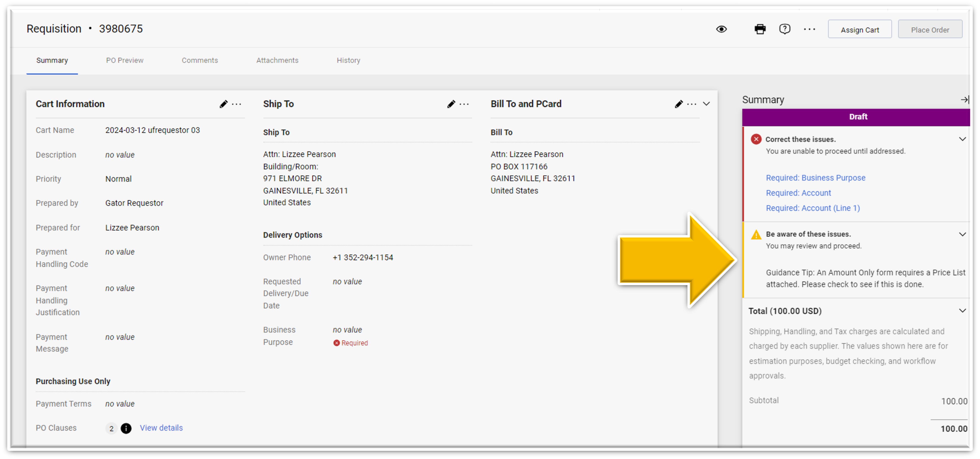The height and width of the screenshot is (459, 980).
Task: Open Ship To ellipsis options
Action: 464,104
